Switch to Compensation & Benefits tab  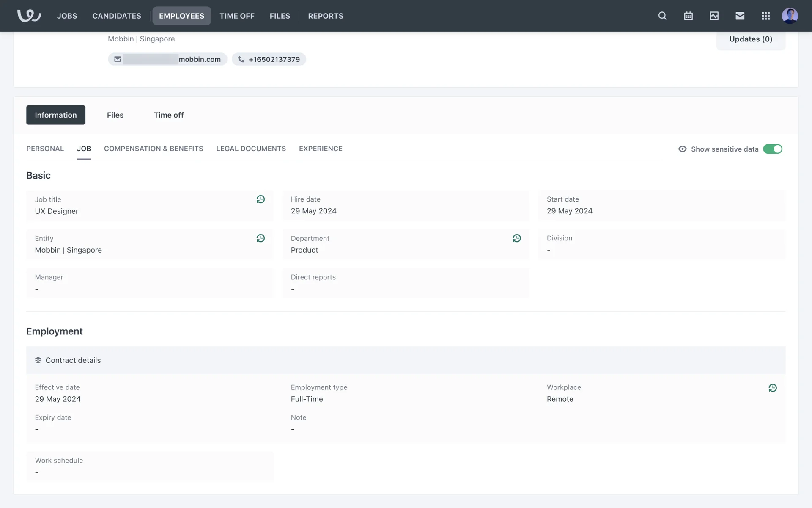click(154, 149)
